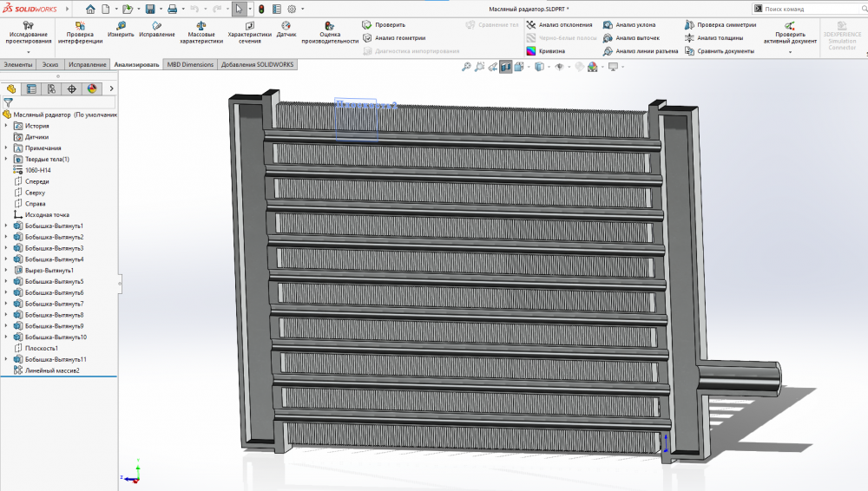
Task: Click Сравнить документы
Action: pyautogui.click(x=720, y=51)
